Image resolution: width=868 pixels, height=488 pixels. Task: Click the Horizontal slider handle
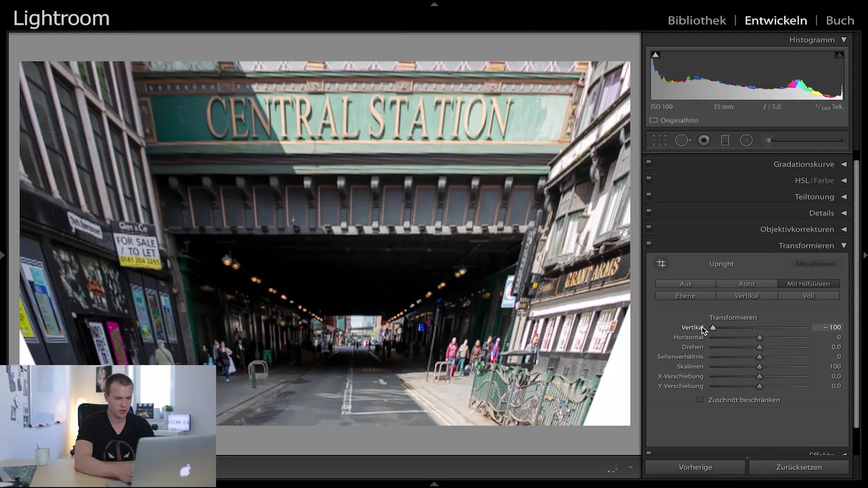pyautogui.click(x=759, y=338)
